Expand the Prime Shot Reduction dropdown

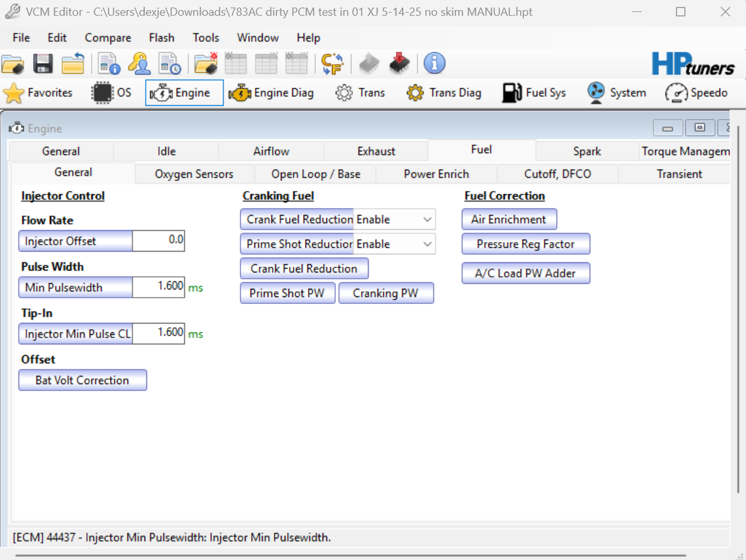click(x=427, y=244)
